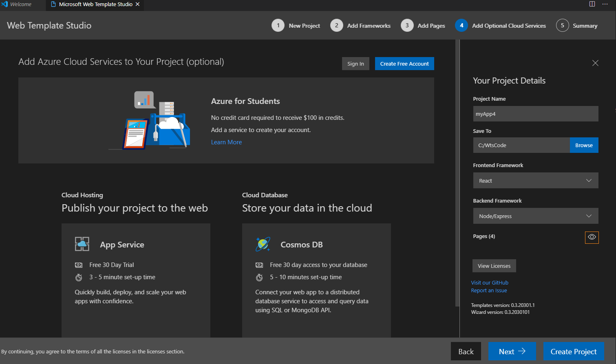This screenshot has height=364, width=616.
Task: Go to step 3 Add Pages
Action: (423, 25)
